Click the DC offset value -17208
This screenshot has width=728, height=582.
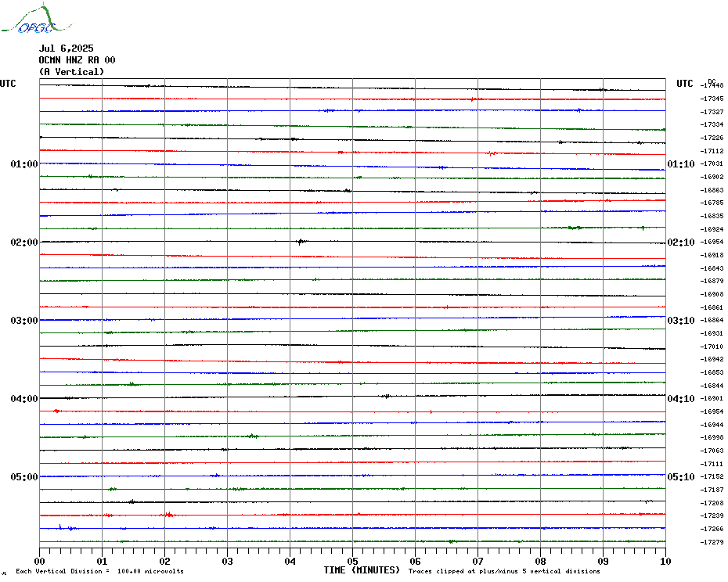tap(712, 503)
